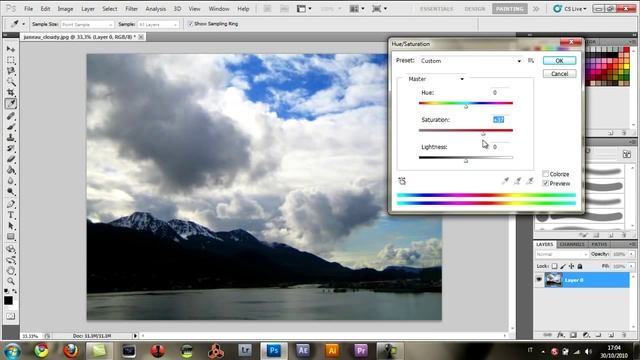Select the Rectangle shape tool
The width and height of the screenshot is (640, 360).
pyautogui.click(x=11, y=237)
